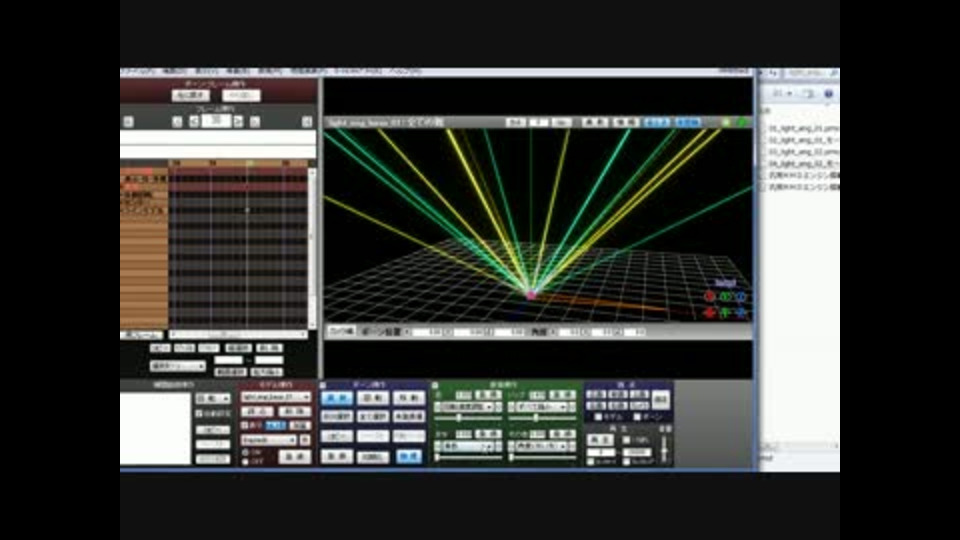Click Move button in bone operation panel

tap(409, 398)
